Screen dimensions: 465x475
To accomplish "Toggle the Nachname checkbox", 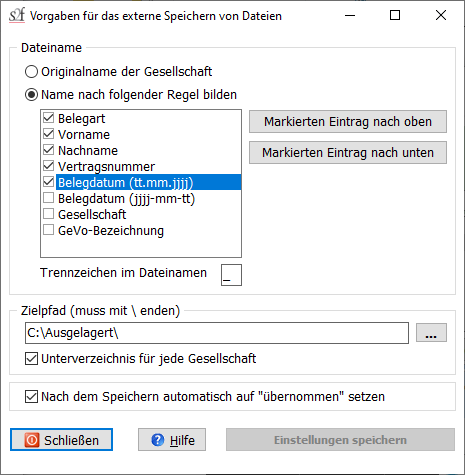I will click(x=49, y=150).
